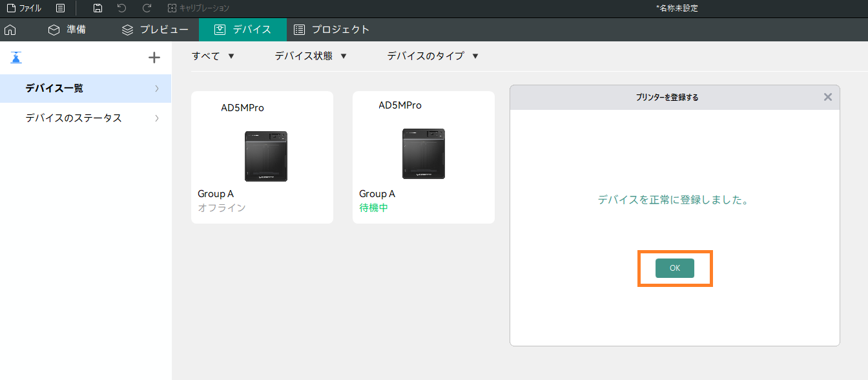Image resolution: width=868 pixels, height=380 pixels.
Task: Click Group A on the idle card
Action: [377, 194]
